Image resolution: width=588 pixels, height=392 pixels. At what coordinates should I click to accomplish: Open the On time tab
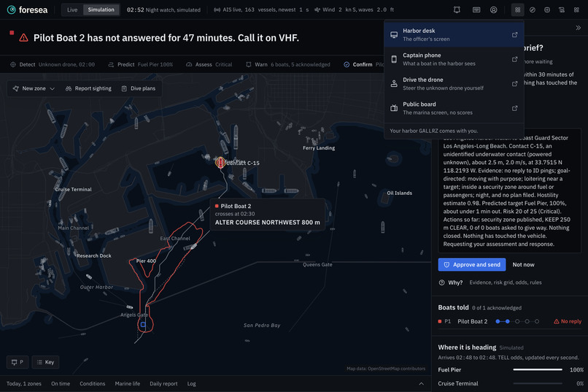pyautogui.click(x=61, y=384)
